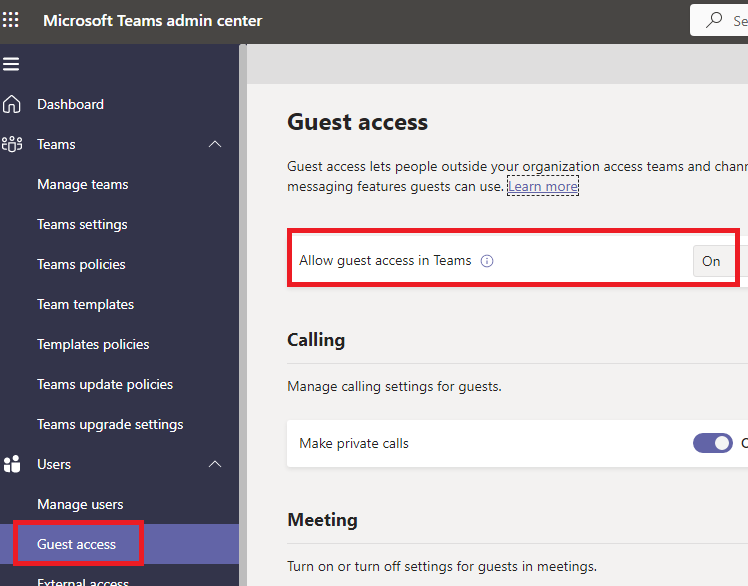
Task: Open Teams update policies
Action: point(105,385)
